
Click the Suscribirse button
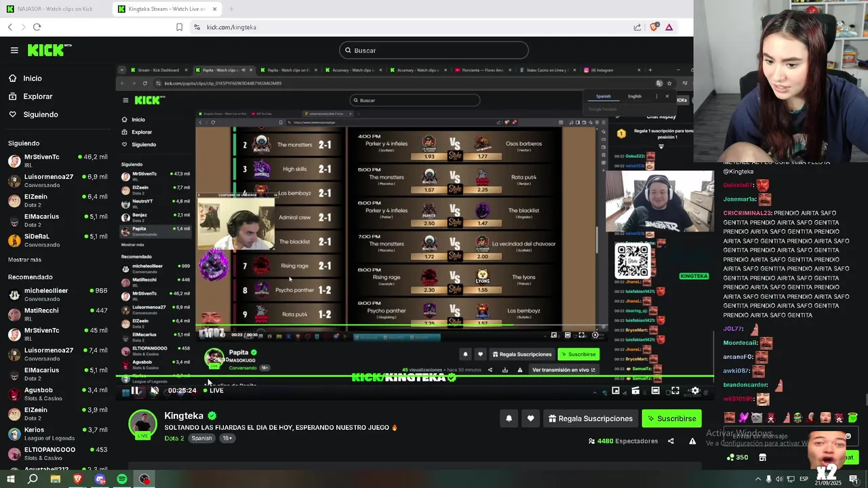pyautogui.click(x=671, y=418)
